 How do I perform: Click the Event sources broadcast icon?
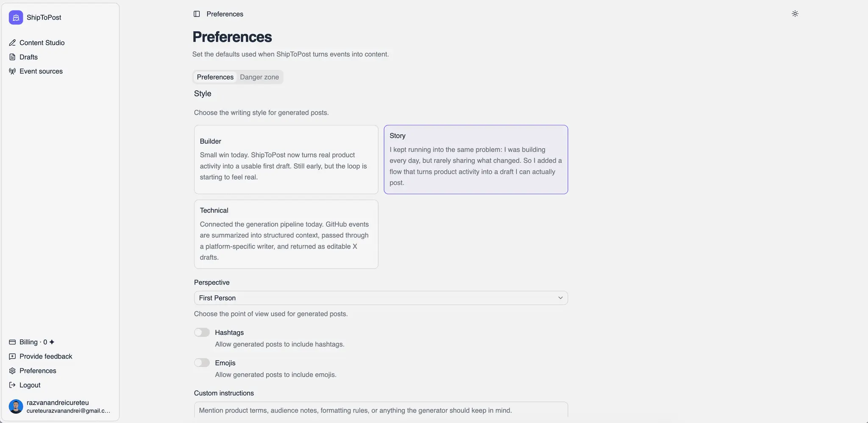[12, 71]
